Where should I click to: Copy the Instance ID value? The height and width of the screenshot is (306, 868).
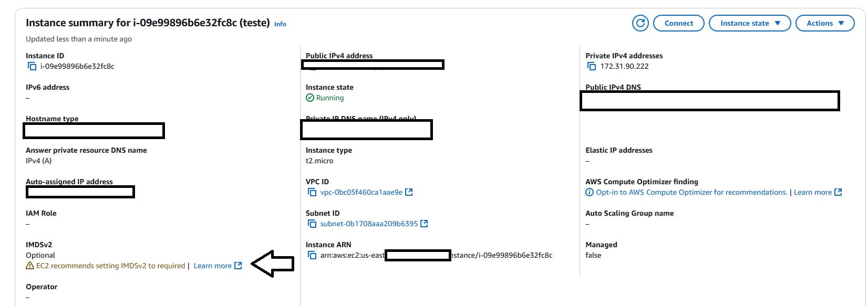(32, 66)
